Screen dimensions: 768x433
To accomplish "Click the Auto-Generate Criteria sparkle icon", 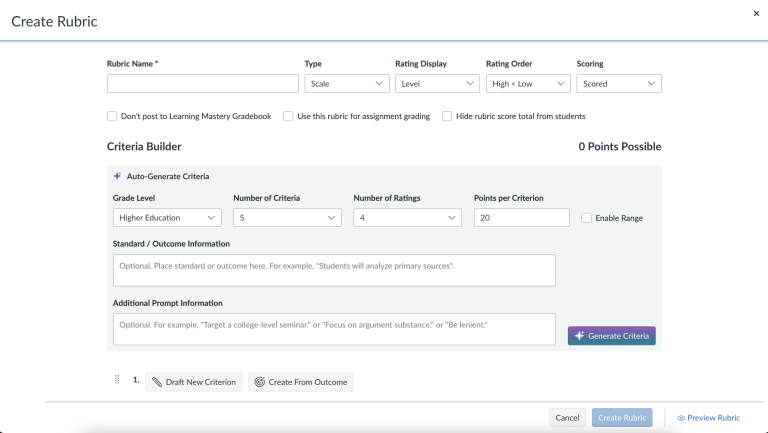I will coord(117,176).
